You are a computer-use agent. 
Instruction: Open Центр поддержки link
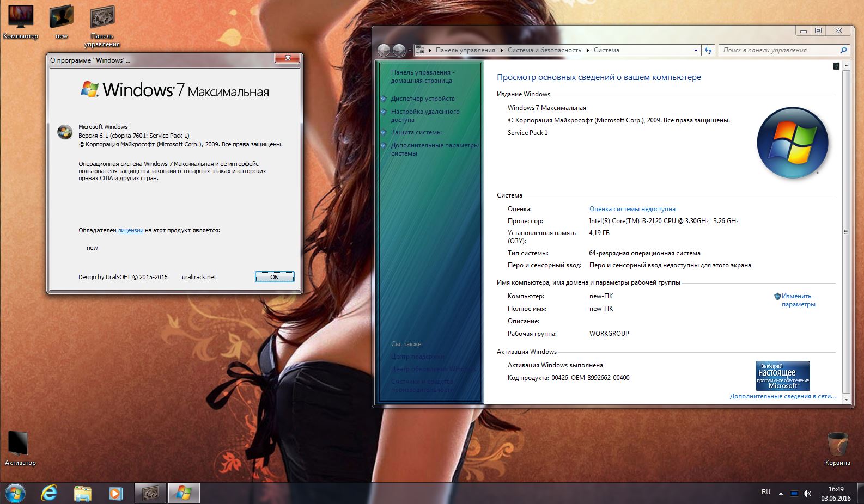[417, 357]
